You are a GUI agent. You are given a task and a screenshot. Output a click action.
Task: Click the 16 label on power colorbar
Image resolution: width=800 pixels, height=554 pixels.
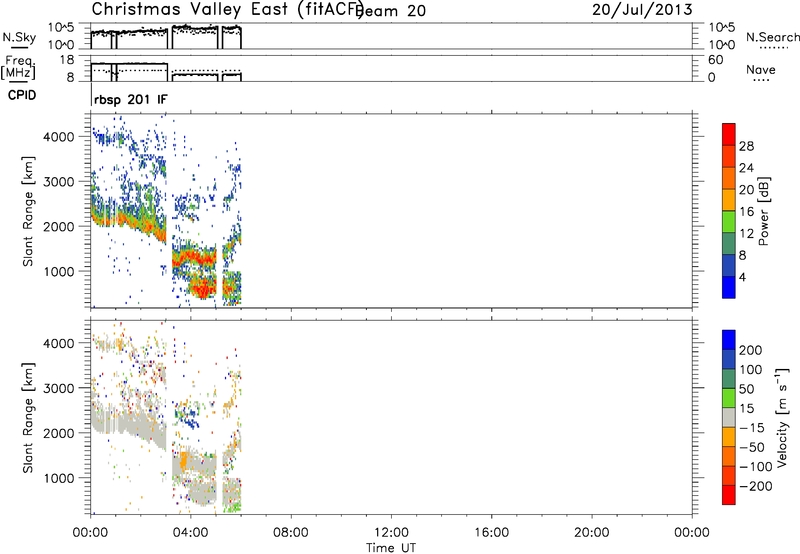pyautogui.click(x=746, y=211)
